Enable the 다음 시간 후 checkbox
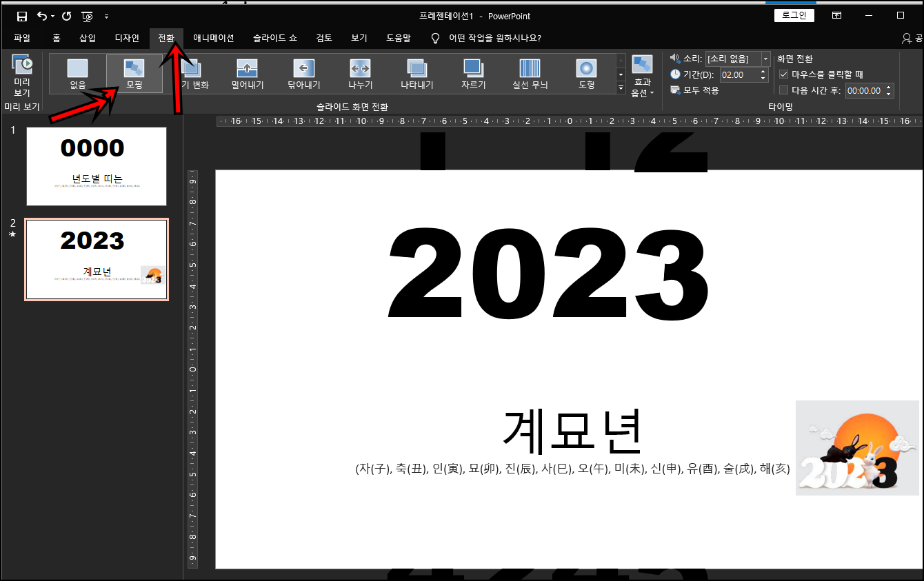 [x=783, y=90]
